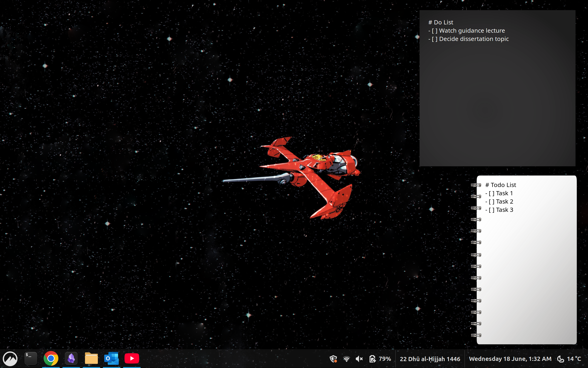Screen dimensions: 588x368
Task: Open the security shield tray icon
Action: point(333,359)
